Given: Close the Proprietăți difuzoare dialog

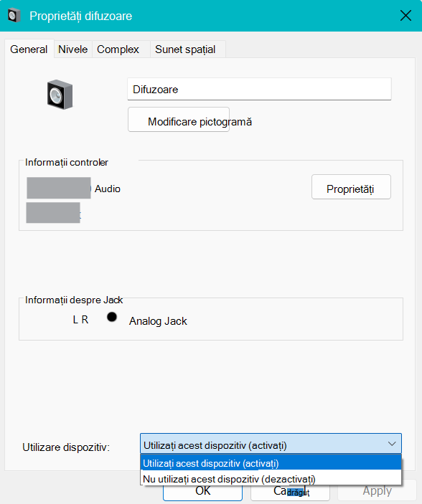Looking at the screenshot, I should tap(405, 16).
